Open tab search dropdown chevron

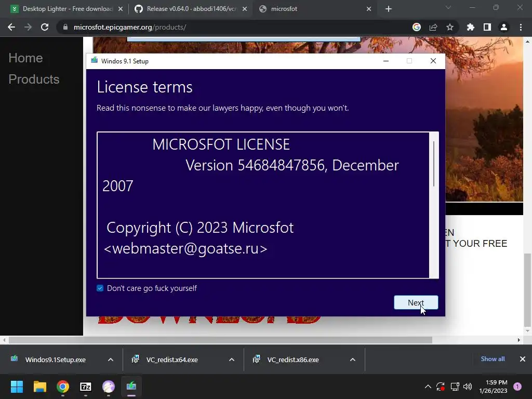click(448, 7)
